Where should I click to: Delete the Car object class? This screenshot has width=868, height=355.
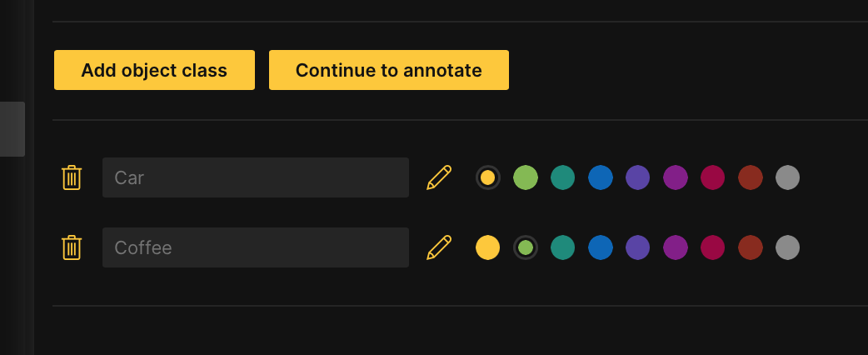click(x=72, y=177)
